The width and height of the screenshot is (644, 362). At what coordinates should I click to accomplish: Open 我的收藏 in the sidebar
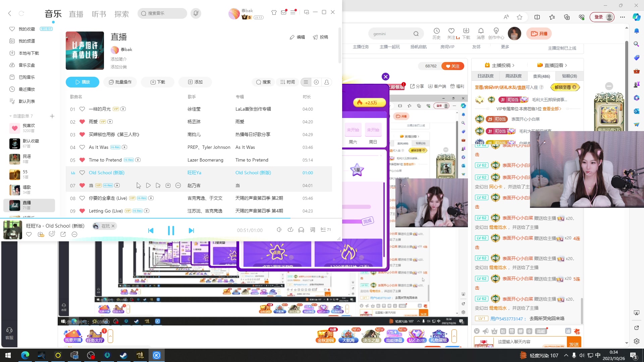tap(27, 29)
